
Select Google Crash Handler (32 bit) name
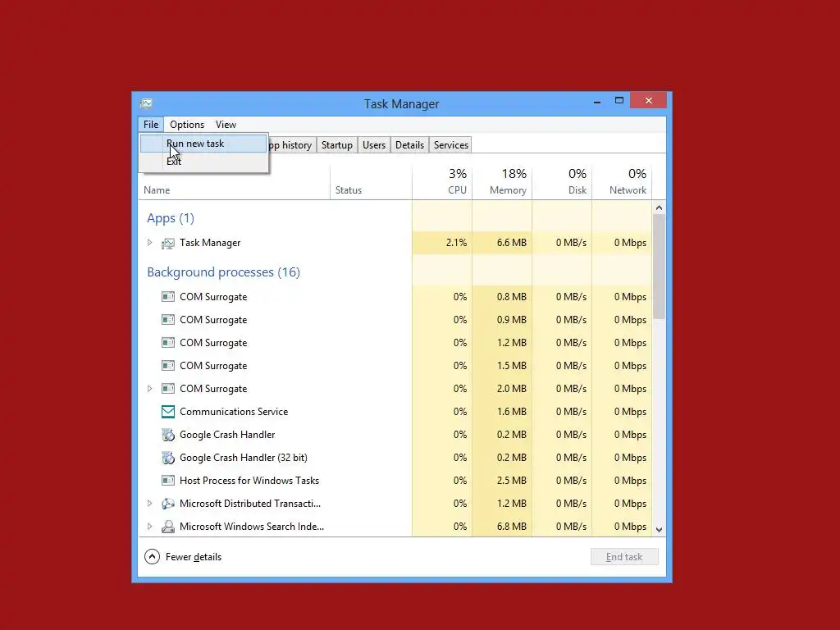click(243, 458)
